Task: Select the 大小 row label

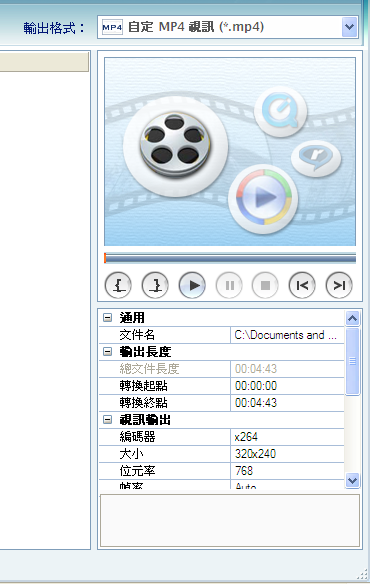Action: [131, 454]
